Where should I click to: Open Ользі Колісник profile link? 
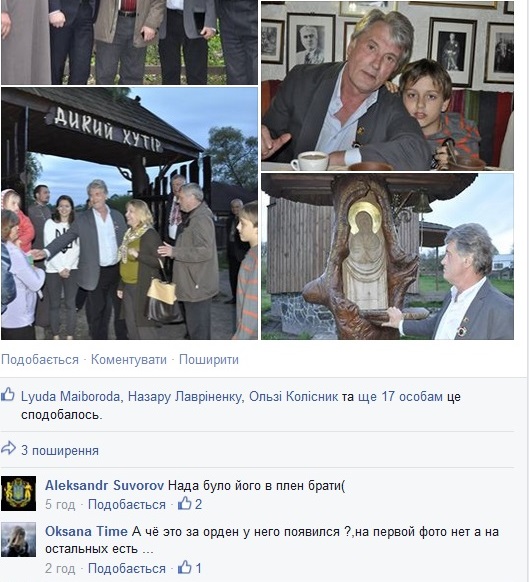293,396
